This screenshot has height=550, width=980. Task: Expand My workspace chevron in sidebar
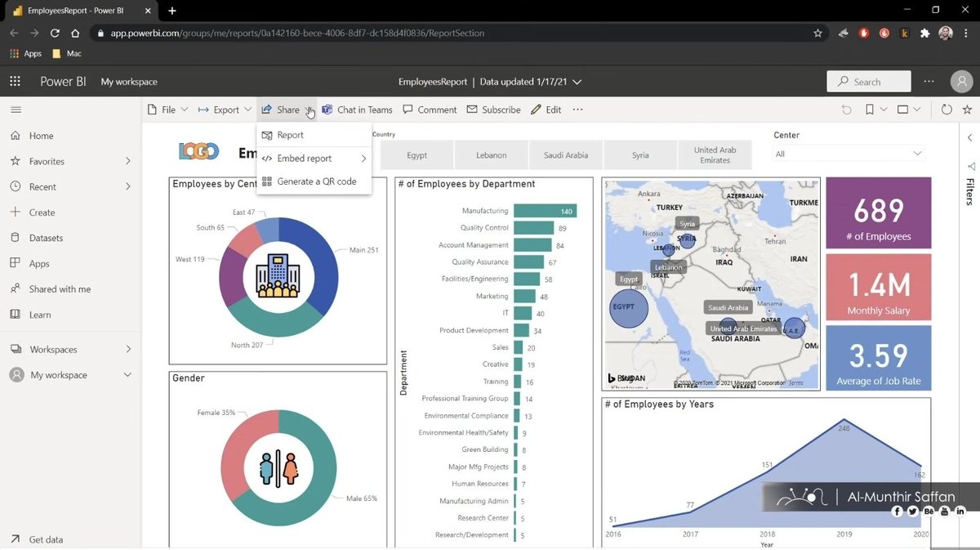pyautogui.click(x=127, y=375)
